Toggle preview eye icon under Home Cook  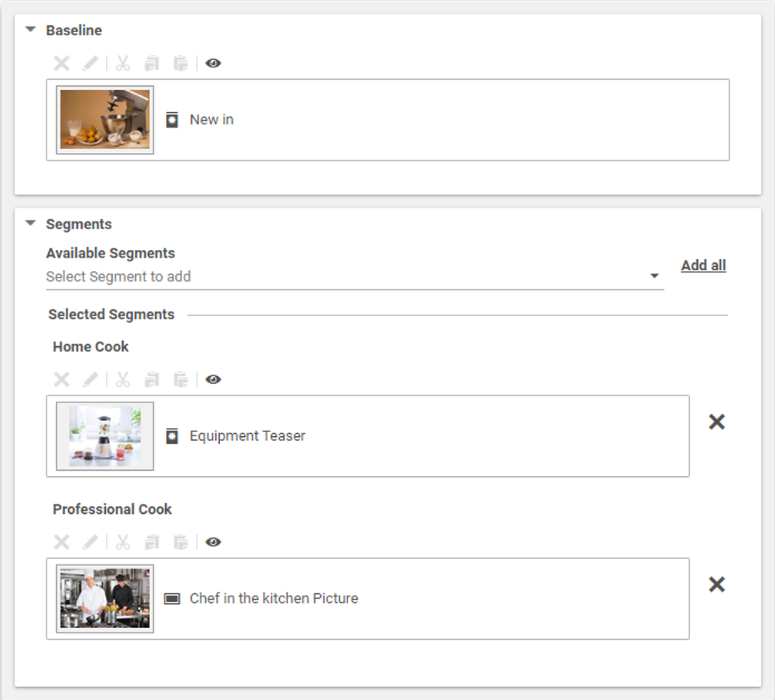213,378
